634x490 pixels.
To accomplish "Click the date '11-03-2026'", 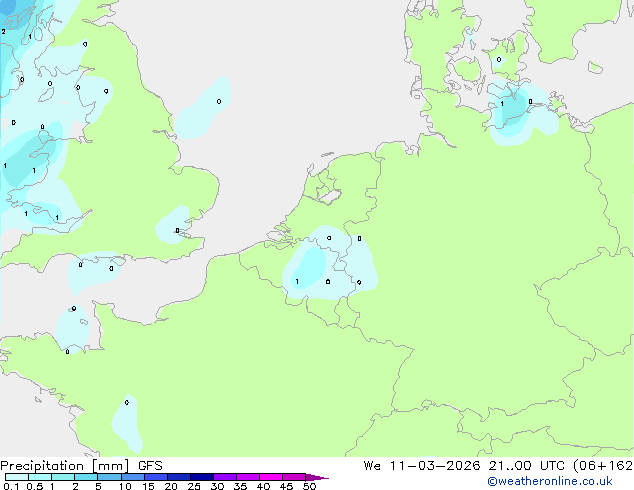I will [x=435, y=466].
